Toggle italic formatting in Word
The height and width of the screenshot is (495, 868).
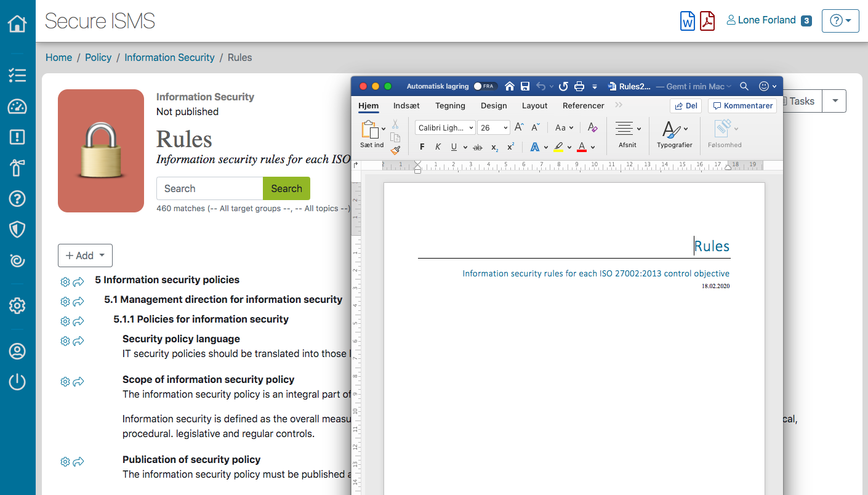pos(438,147)
